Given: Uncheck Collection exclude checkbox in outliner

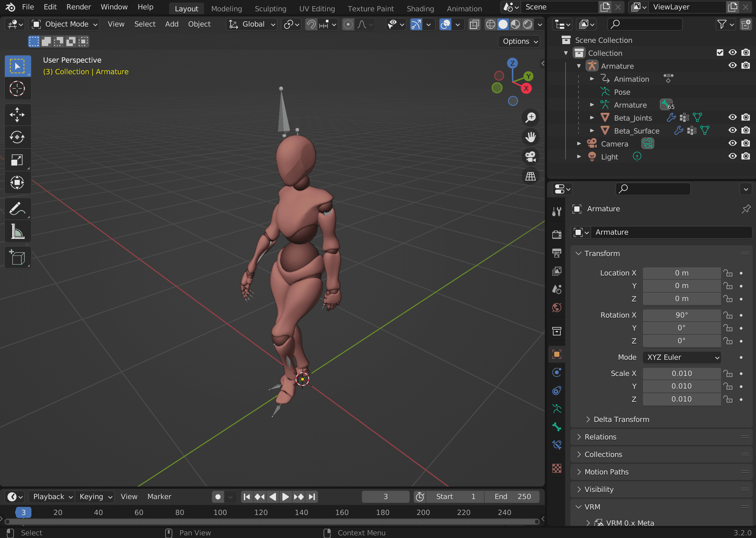Looking at the screenshot, I should tap(720, 53).
